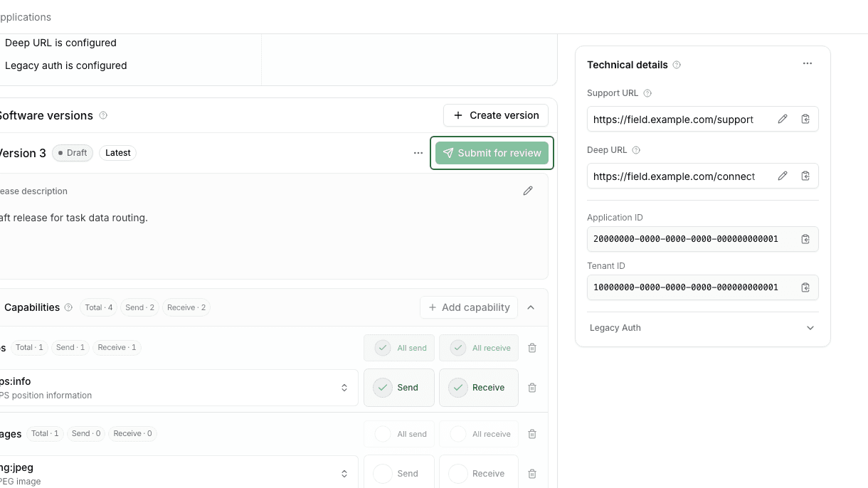Click the 'Legacy auth is configured' text
The height and width of the screenshot is (488, 868).
(x=66, y=65)
